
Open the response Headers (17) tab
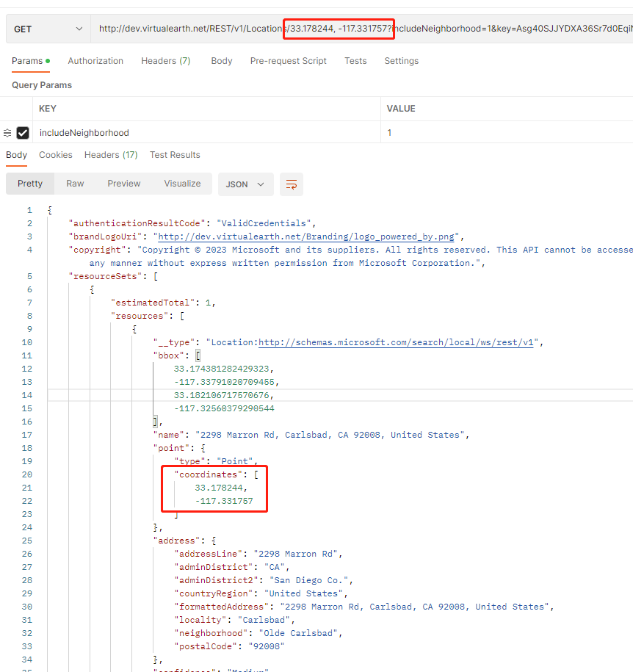pos(111,155)
